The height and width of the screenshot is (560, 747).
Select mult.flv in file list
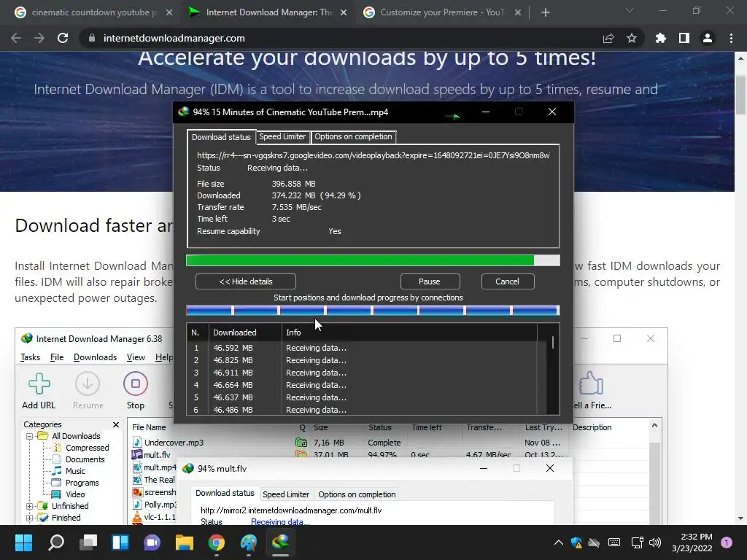(157, 455)
